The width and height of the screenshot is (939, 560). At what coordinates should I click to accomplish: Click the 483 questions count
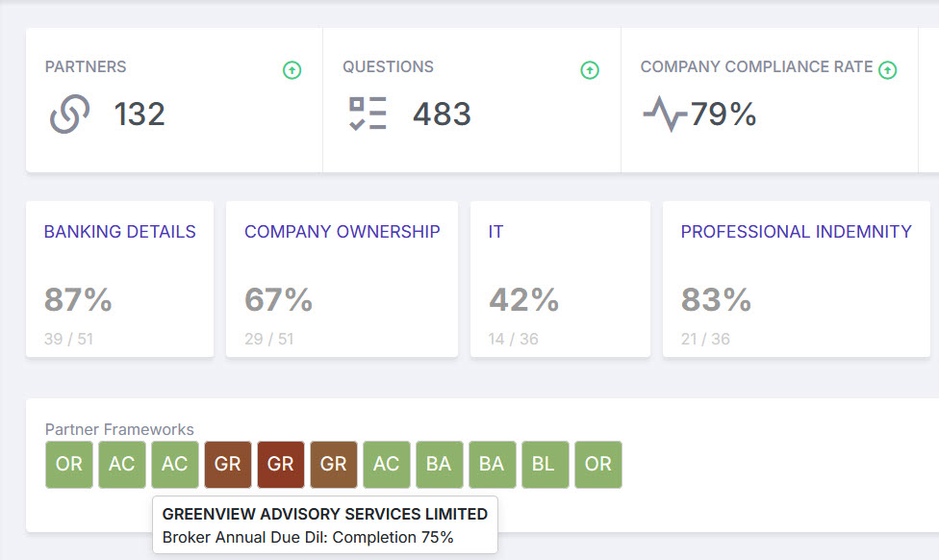click(442, 115)
